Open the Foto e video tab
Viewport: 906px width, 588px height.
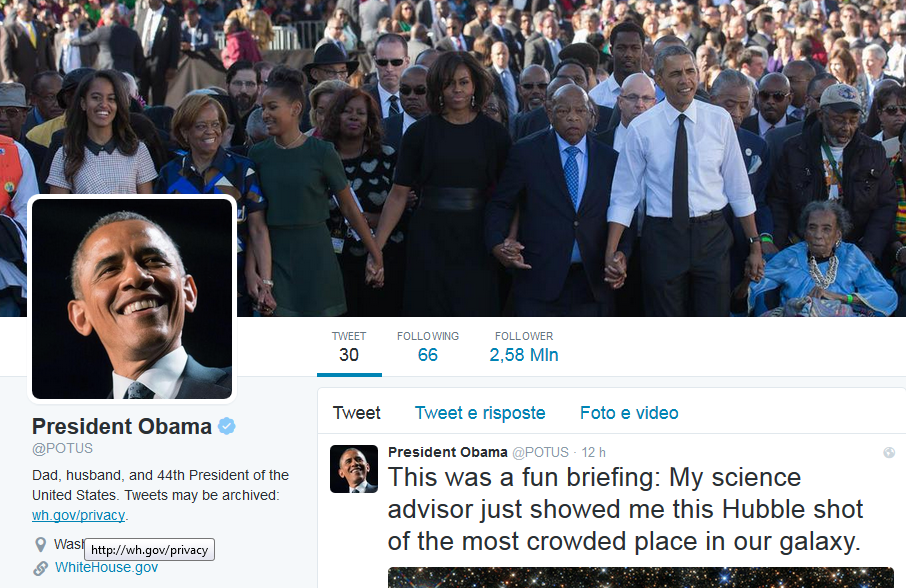tap(629, 413)
